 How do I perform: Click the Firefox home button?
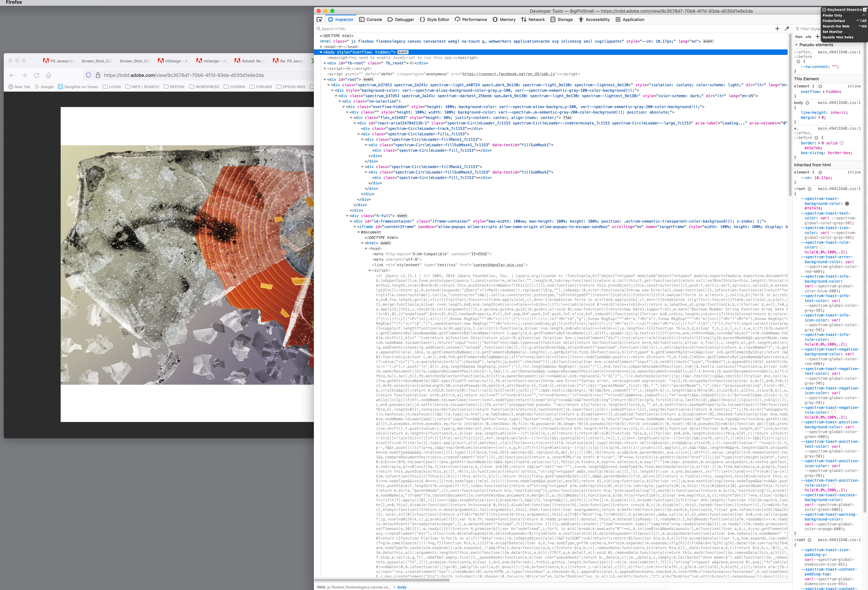point(49,75)
